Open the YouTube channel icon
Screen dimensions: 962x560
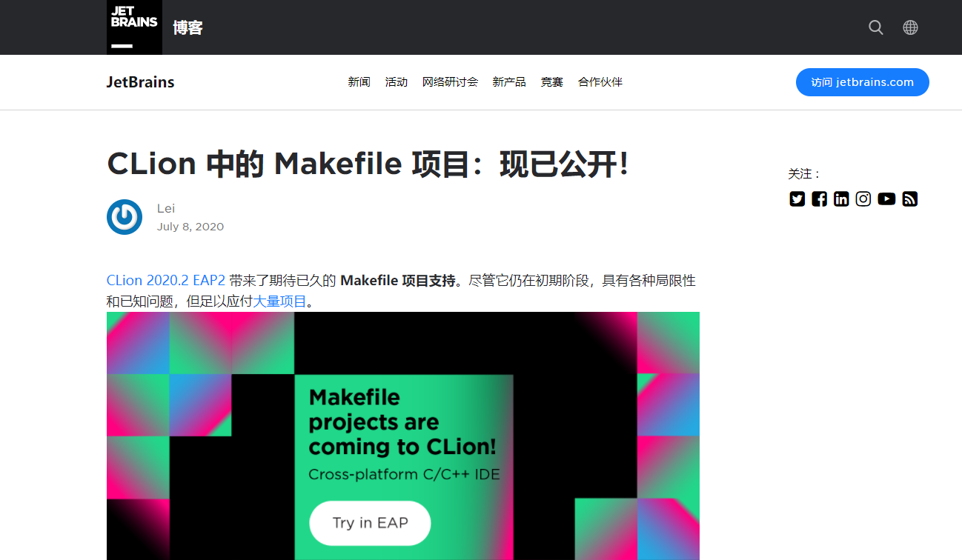[x=886, y=199]
